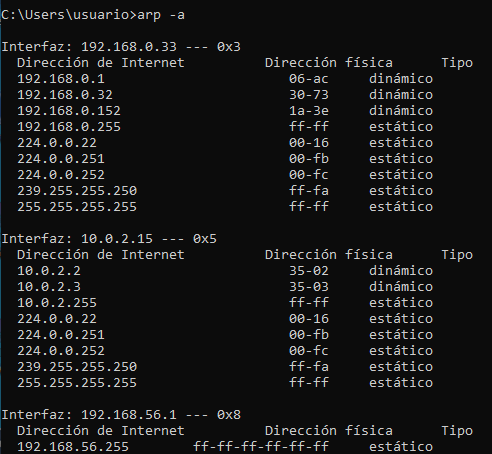Click IP address 10.0.2.2
This screenshot has height=454, width=492.
[x=49, y=271]
